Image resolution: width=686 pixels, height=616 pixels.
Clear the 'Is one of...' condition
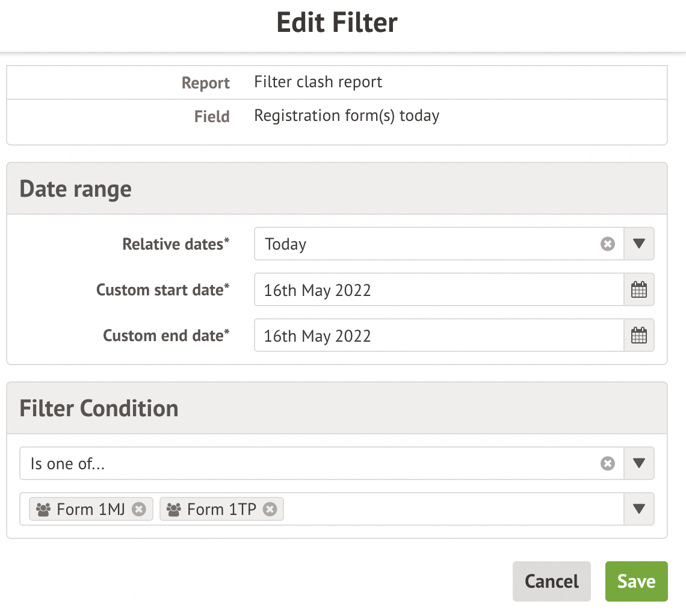[x=608, y=463]
